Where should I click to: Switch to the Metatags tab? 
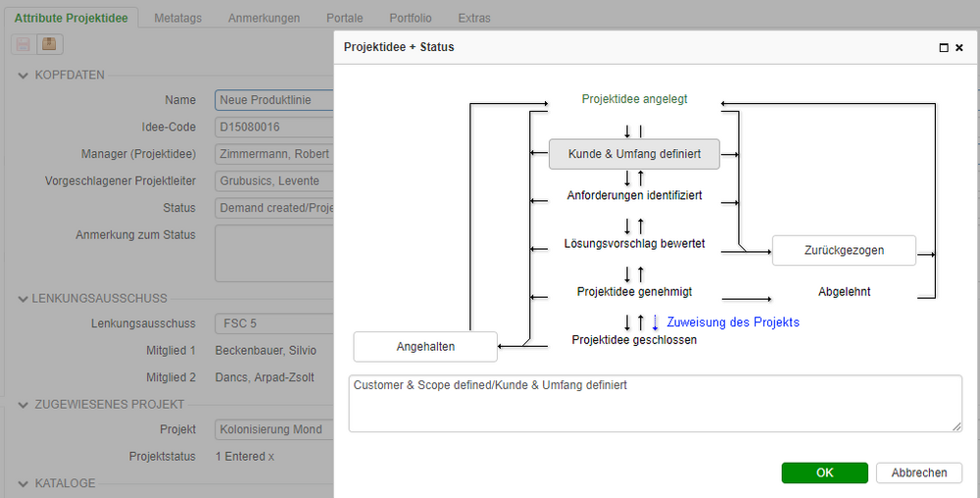point(178,18)
